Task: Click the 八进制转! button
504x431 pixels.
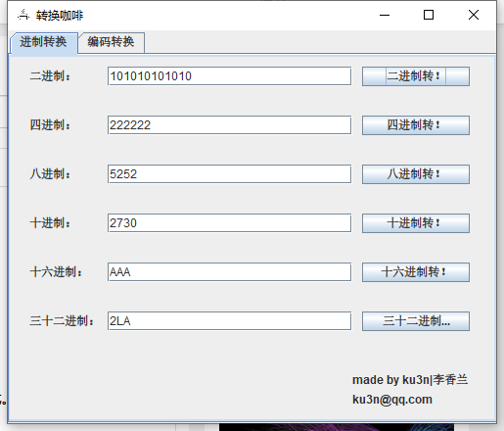Action: point(416,174)
